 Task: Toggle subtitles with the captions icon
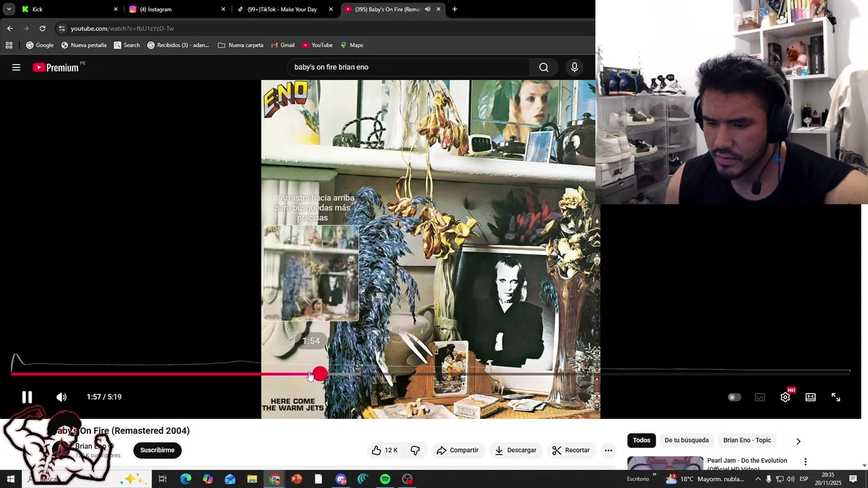pyautogui.click(x=759, y=397)
